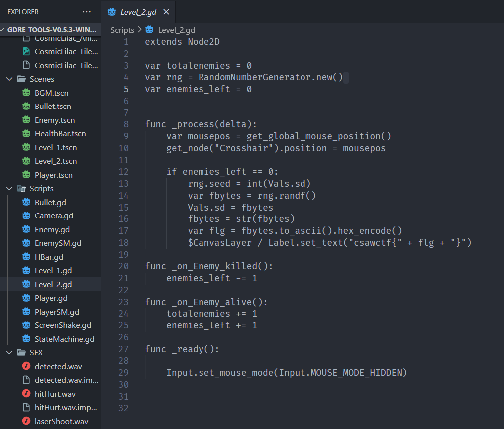
Task: Click the HBar.gd script icon
Action: coord(26,257)
